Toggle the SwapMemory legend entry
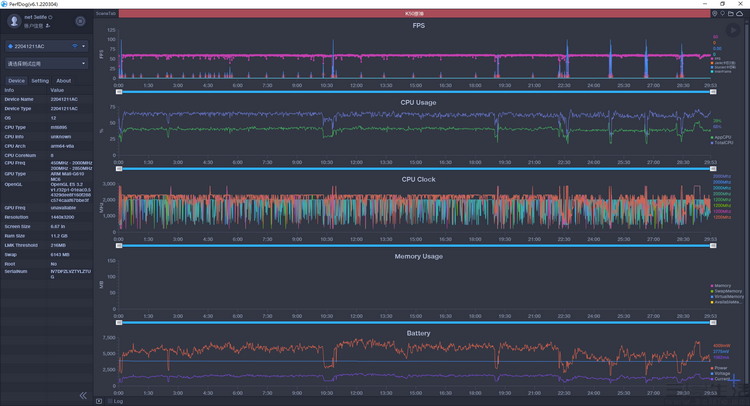Viewport: 750px width, 406px height. click(727, 291)
